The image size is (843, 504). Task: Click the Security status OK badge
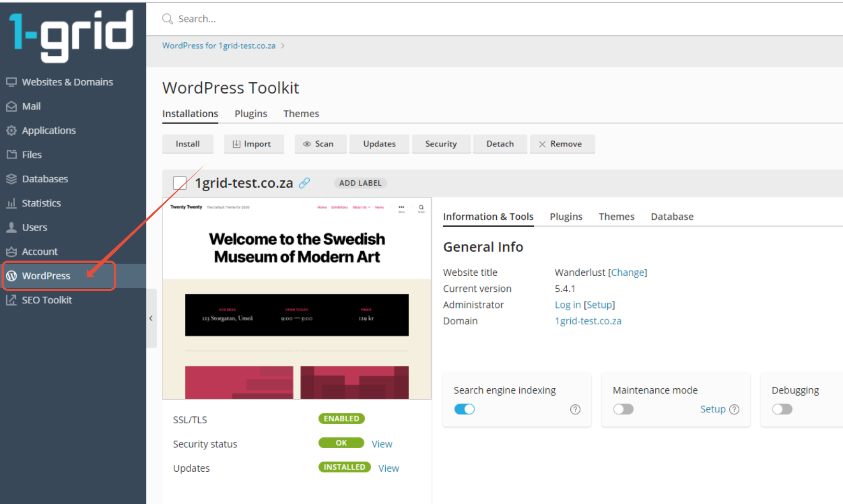[x=341, y=442]
